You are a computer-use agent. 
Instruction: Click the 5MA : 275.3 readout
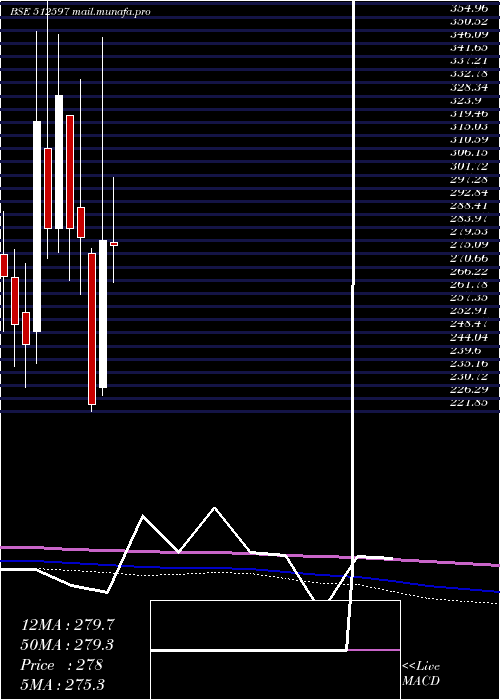pos(62,685)
